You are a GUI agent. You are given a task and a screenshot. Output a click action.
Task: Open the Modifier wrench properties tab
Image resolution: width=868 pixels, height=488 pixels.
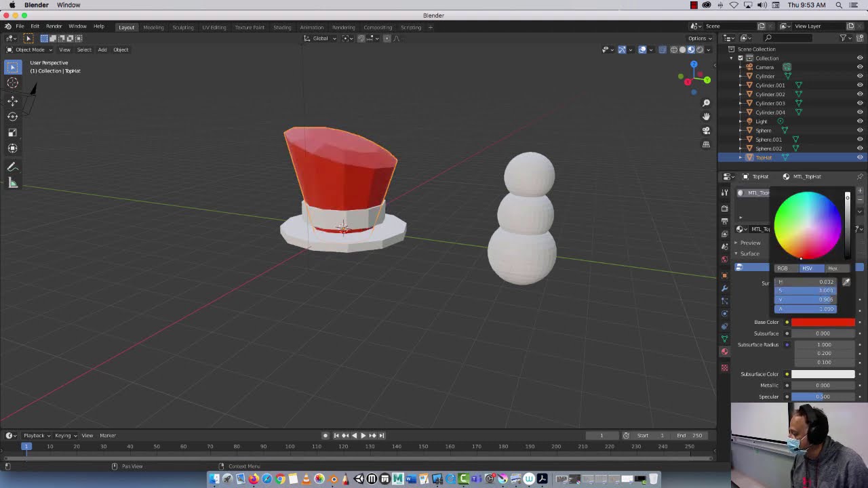click(x=724, y=288)
